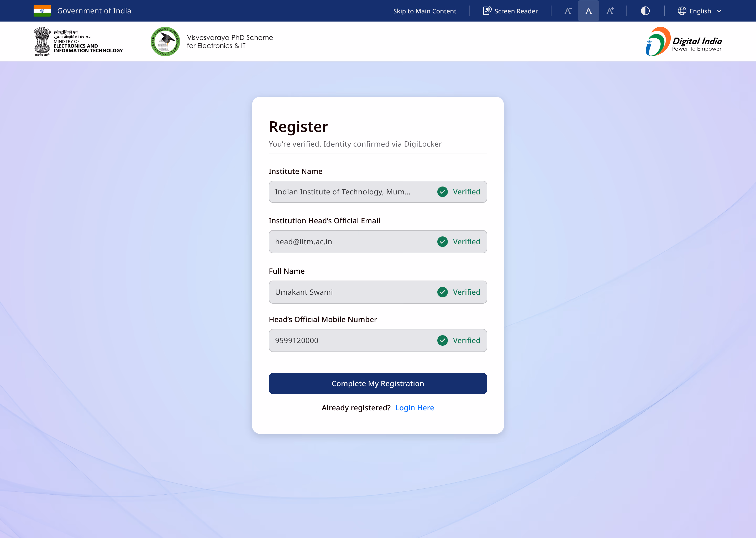Click the Verified checkmark icon beside head@iitm.ac.in
The height and width of the screenshot is (538, 756).
(x=443, y=241)
